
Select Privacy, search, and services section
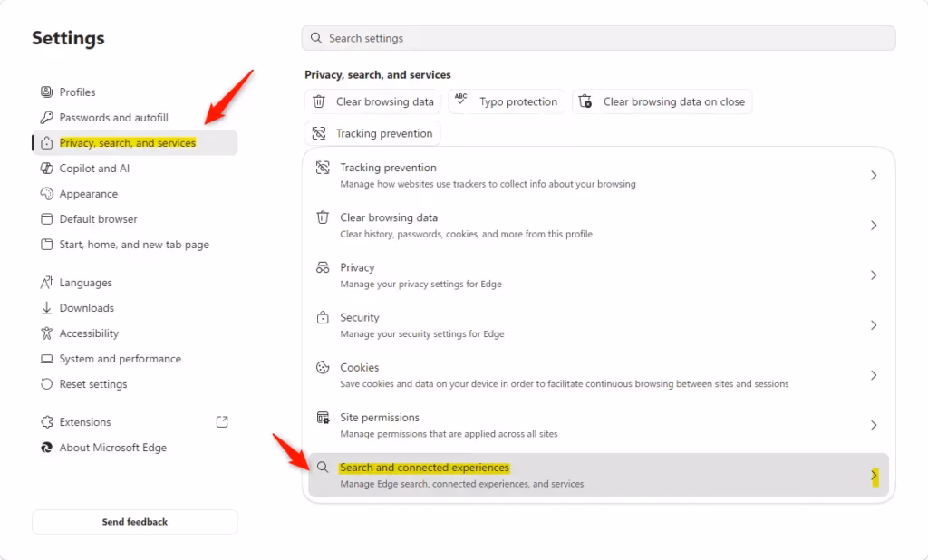click(x=135, y=142)
